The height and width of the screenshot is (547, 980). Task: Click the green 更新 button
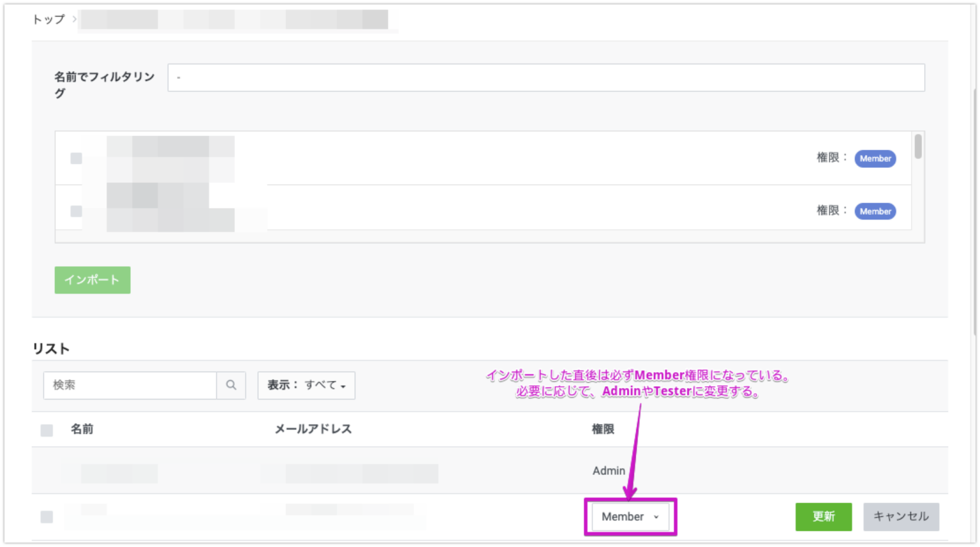point(823,517)
